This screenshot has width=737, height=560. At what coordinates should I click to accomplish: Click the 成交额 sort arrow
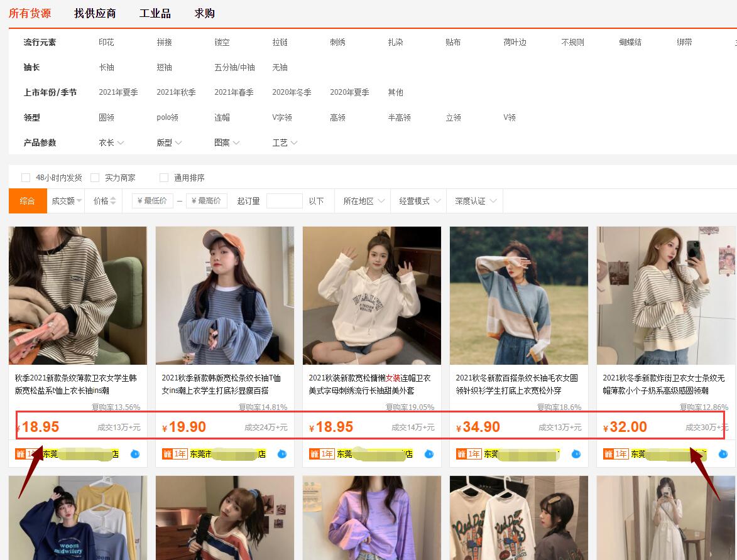click(79, 201)
